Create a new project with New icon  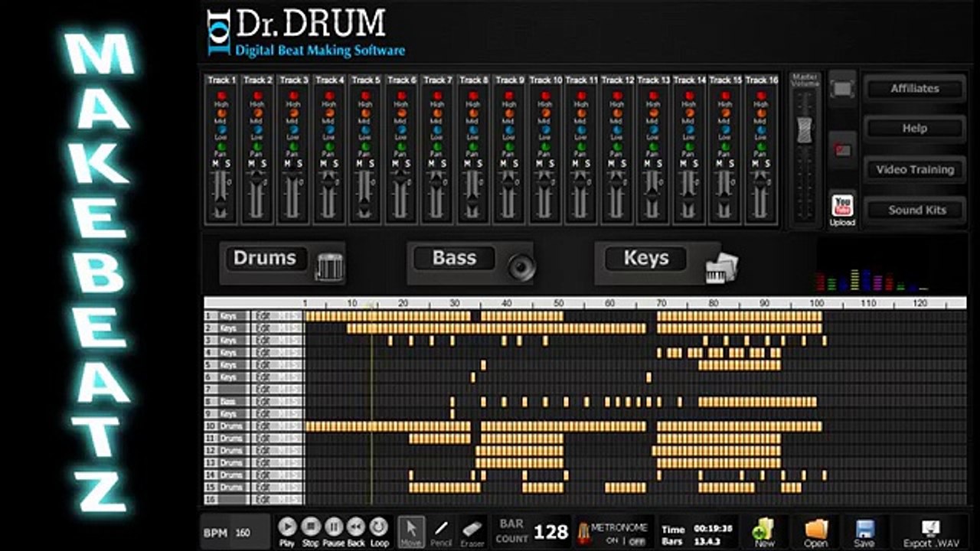(764, 530)
